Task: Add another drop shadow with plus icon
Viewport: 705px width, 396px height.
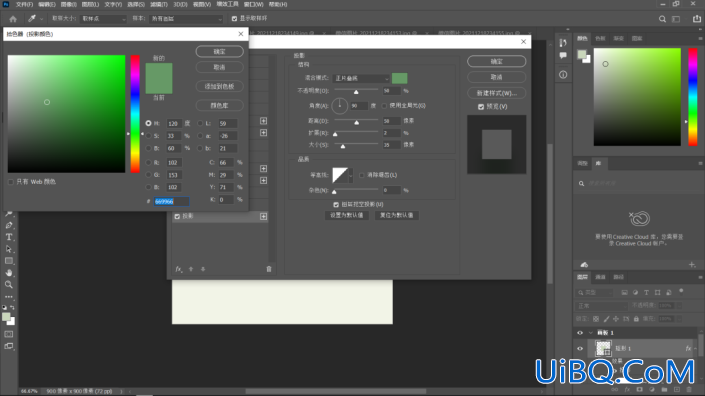Action: tap(263, 216)
